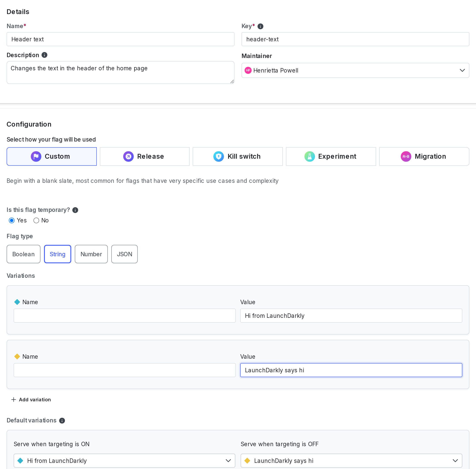Screen dimensions: 476x469
Task: Open 'Serve when targeting is ON' dropdown
Action: pos(124,461)
